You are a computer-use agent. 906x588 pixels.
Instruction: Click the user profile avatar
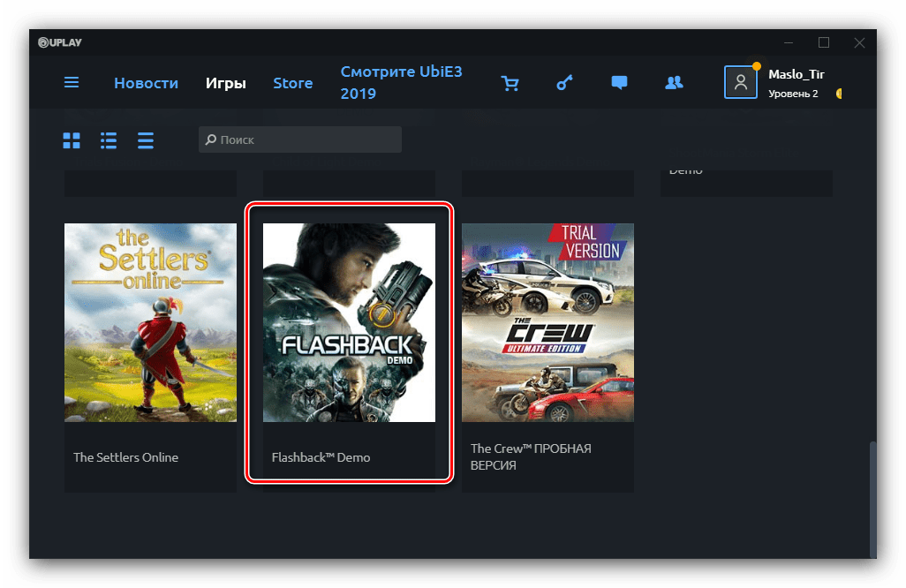pyautogui.click(x=741, y=82)
